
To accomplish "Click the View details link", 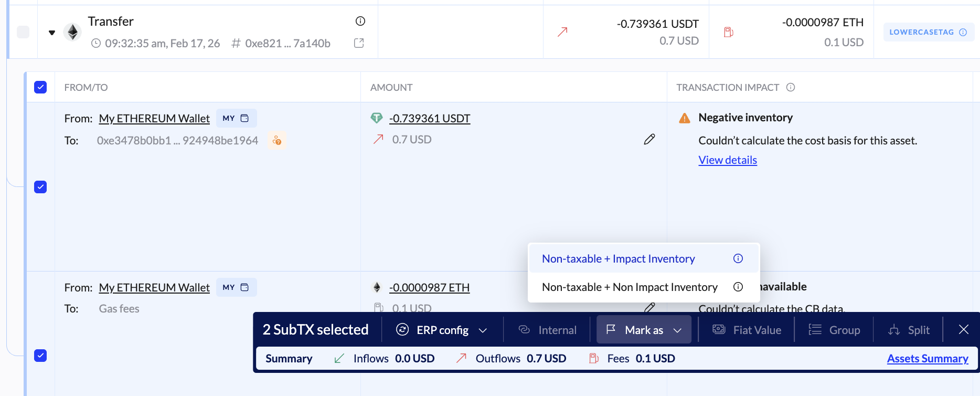I will 728,160.
